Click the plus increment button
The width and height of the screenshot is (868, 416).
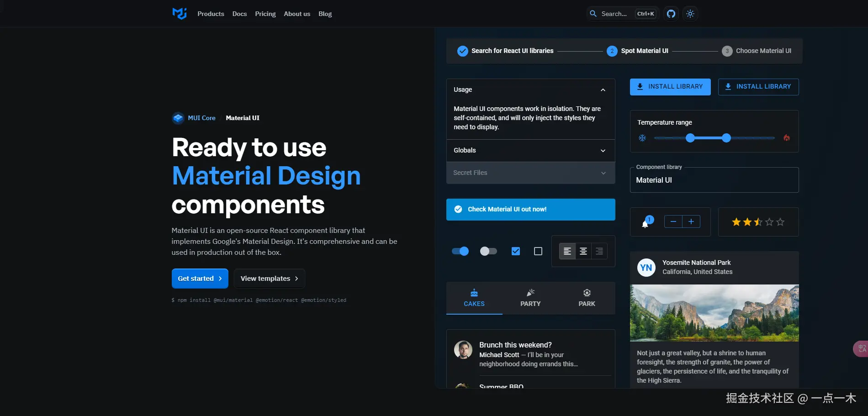(x=691, y=221)
